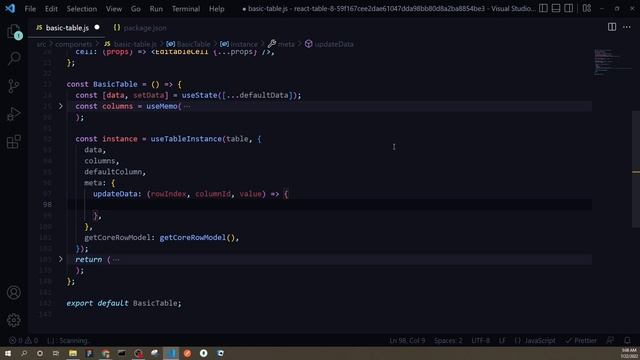Click the feedback icon in status bar
This screenshot has height=360, width=640.
610,340
